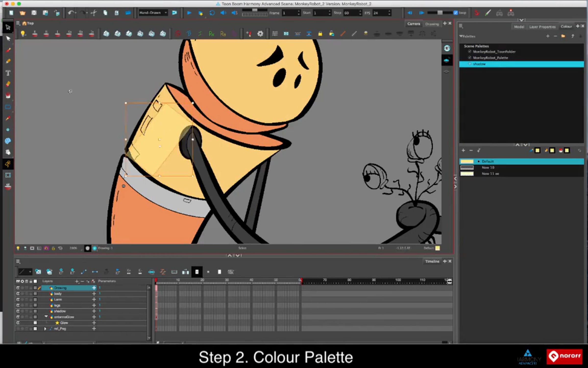Viewport: 588px width, 368px height.
Task: Create a new scene with toolbar icon
Action: click(x=11, y=13)
